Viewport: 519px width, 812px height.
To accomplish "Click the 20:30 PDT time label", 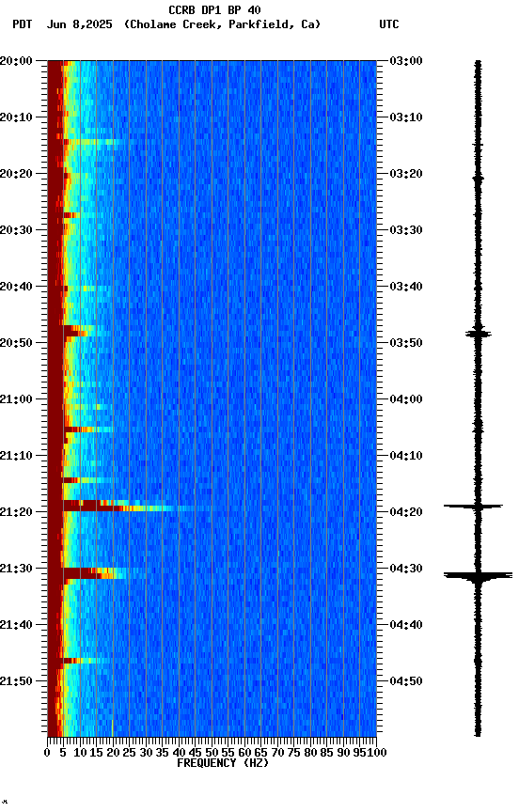I will 16,230.
